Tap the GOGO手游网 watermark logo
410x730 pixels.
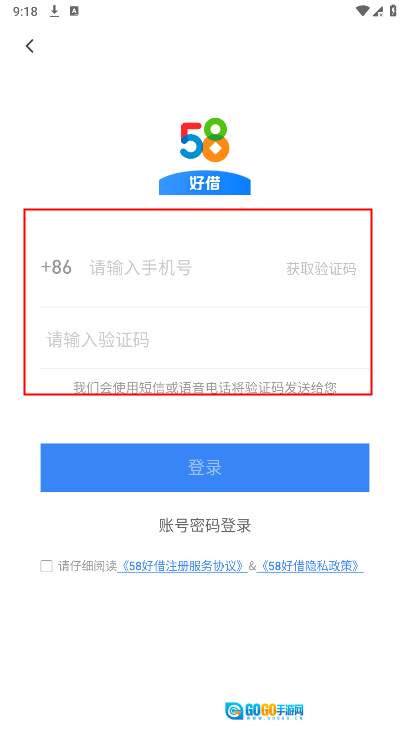tap(264, 710)
